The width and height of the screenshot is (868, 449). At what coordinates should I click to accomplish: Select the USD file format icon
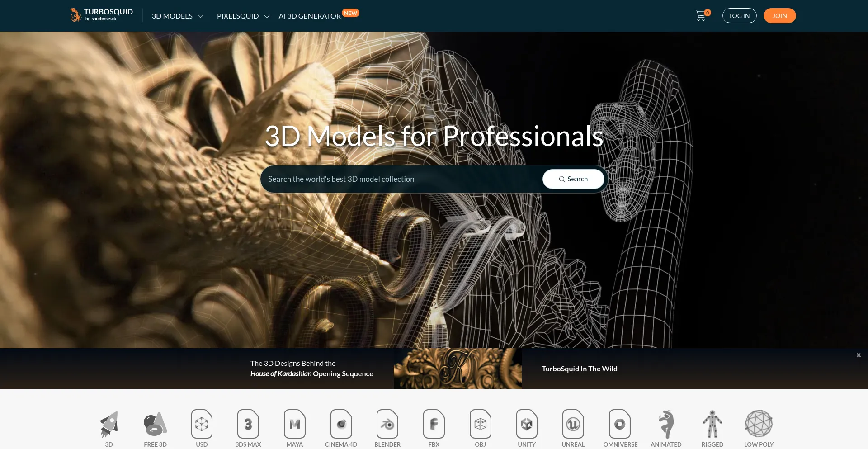pyautogui.click(x=202, y=424)
